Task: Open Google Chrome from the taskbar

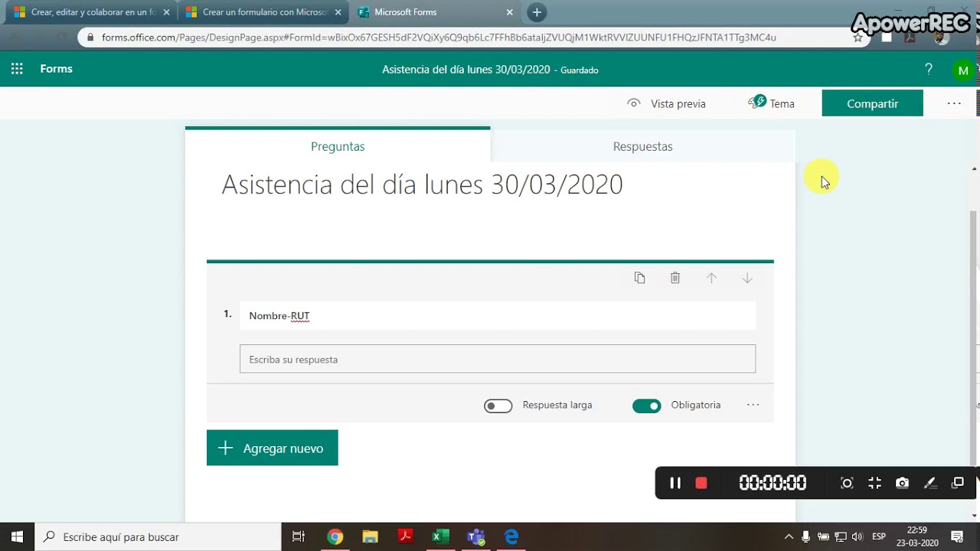Action: tap(335, 536)
